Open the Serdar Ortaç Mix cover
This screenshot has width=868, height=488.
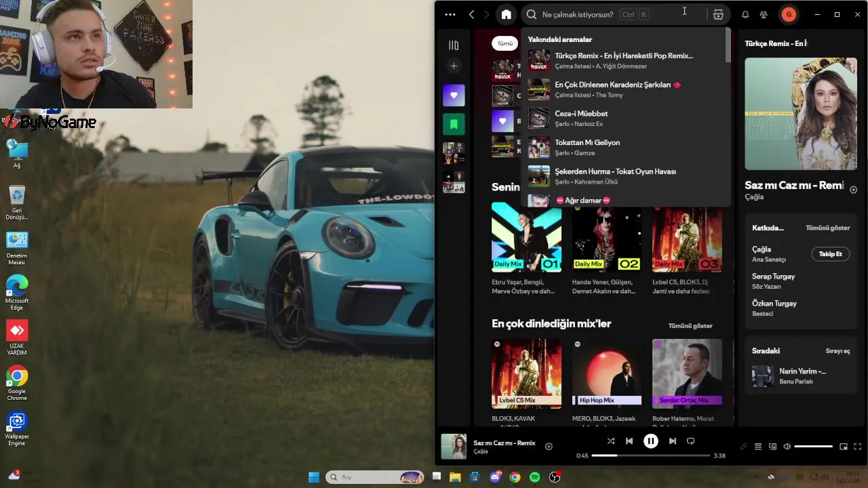coord(687,373)
